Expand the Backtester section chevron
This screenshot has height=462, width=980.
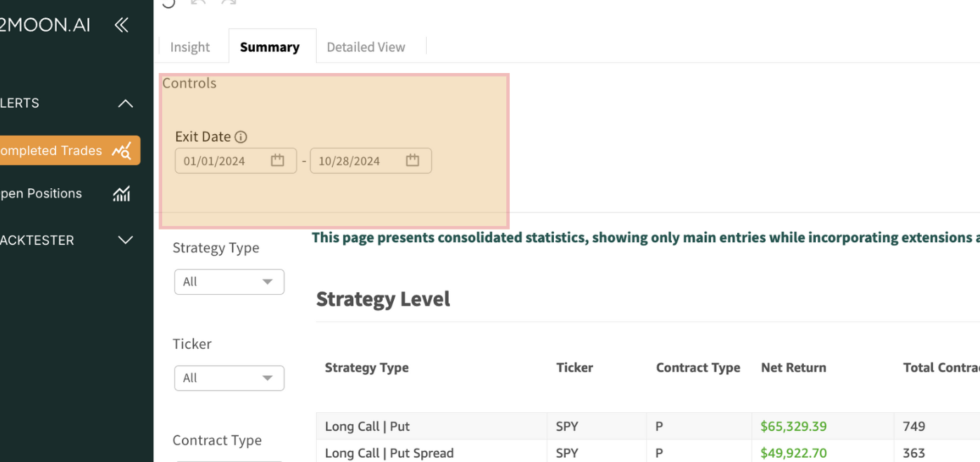click(125, 240)
